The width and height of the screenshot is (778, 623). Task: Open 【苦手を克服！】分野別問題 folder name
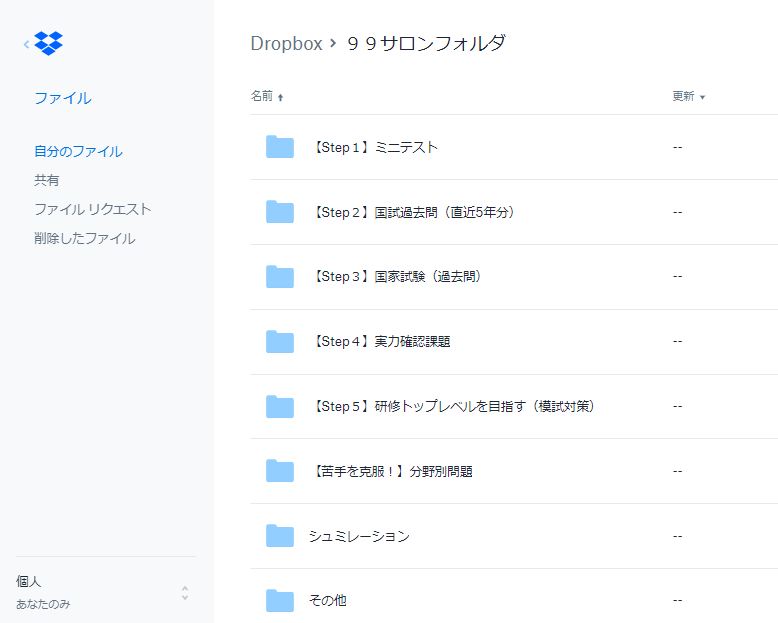(392, 471)
